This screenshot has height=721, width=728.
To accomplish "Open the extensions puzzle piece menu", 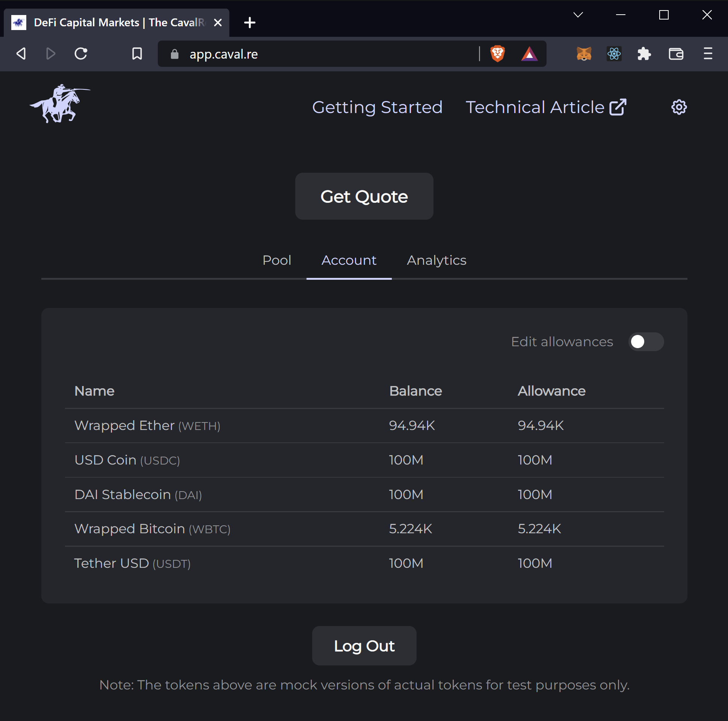I will coord(644,54).
